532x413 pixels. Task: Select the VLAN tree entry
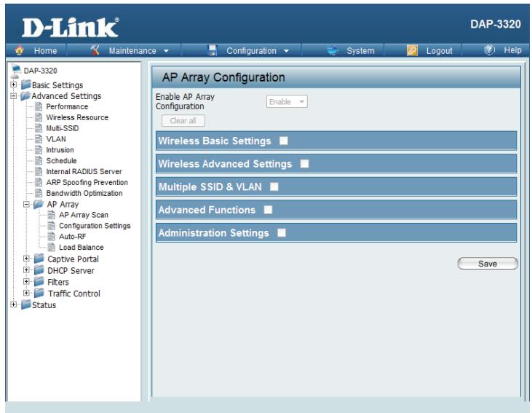coord(56,139)
